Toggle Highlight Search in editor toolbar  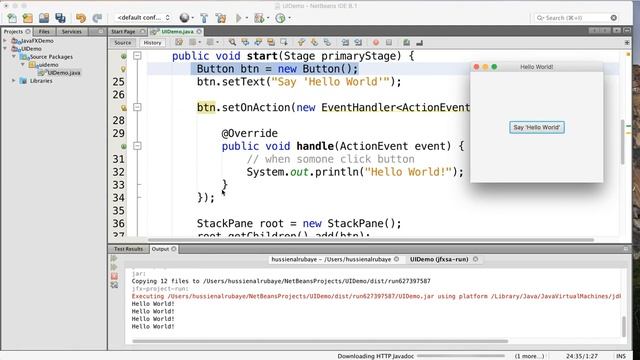click(271, 42)
